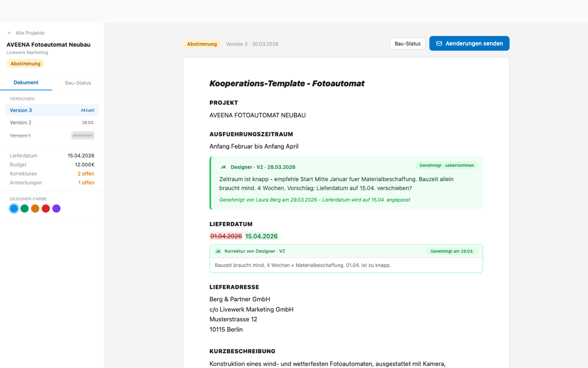Click the 28.03. date next to Version 2
The width and height of the screenshot is (588, 368).
88,123
